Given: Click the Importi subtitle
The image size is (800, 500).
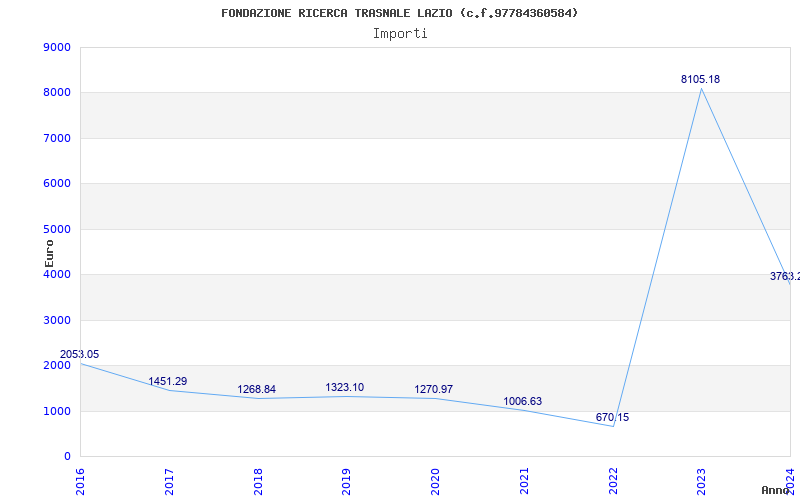Looking at the screenshot, I should (400, 34).
